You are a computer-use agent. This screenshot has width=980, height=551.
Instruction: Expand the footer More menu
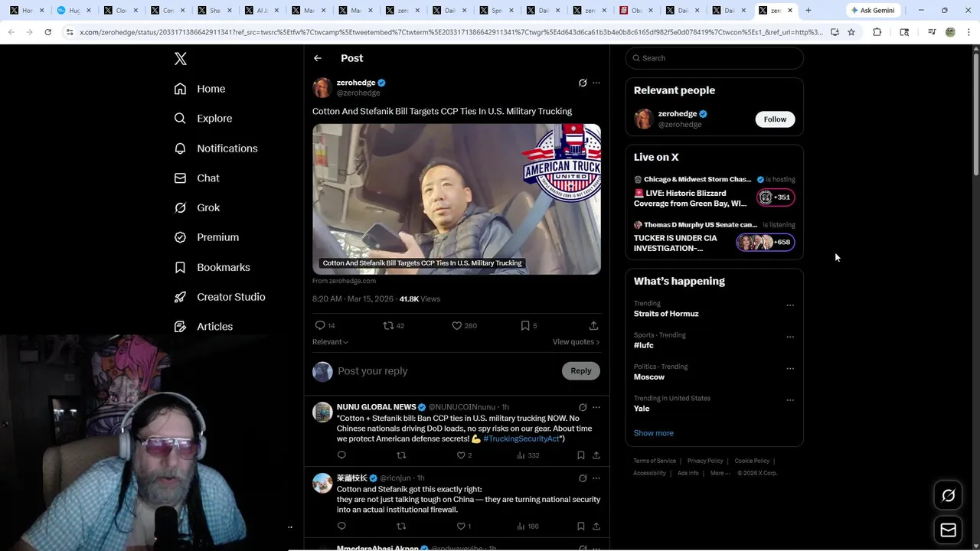pos(720,473)
